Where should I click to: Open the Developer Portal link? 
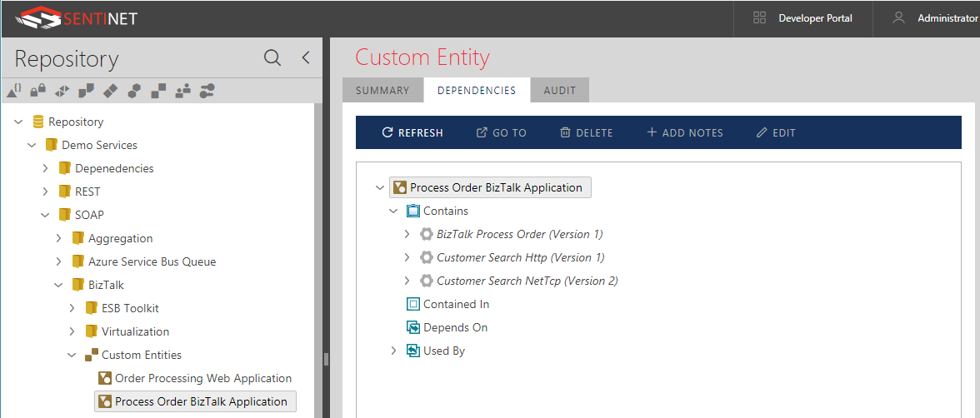pyautogui.click(x=815, y=18)
